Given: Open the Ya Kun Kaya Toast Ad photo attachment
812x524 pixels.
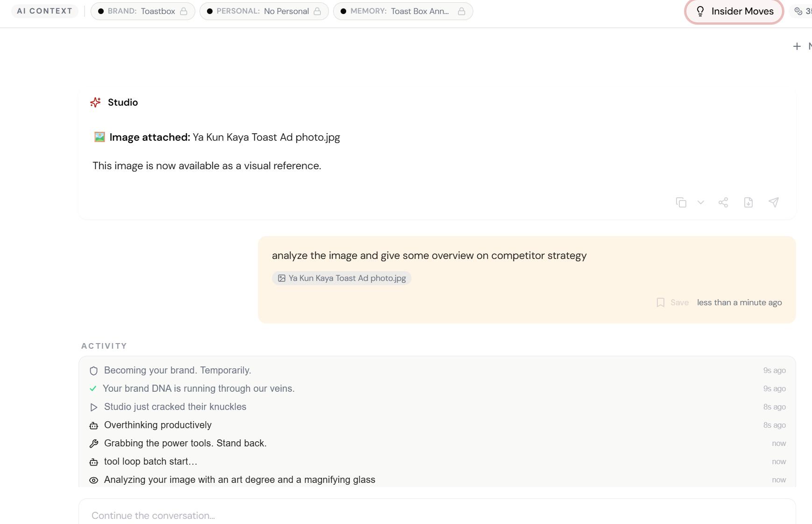Looking at the screenshot, I should tap(341, 278).
